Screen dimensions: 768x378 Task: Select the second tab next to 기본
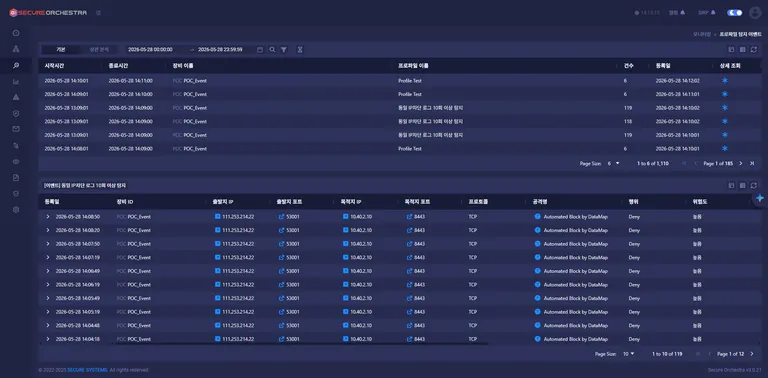[x=99, y=49]
